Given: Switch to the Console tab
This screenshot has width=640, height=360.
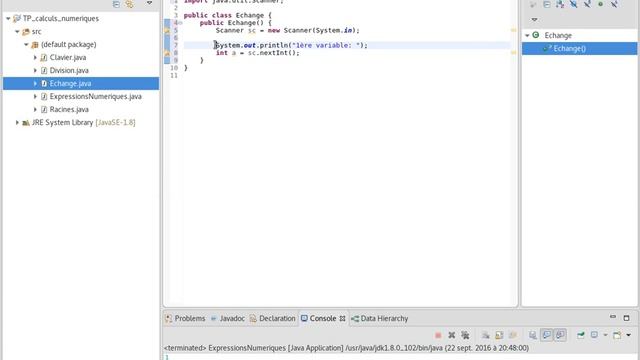Looking at the screenshot, I should pyautogui.click(x=324, y=318).
